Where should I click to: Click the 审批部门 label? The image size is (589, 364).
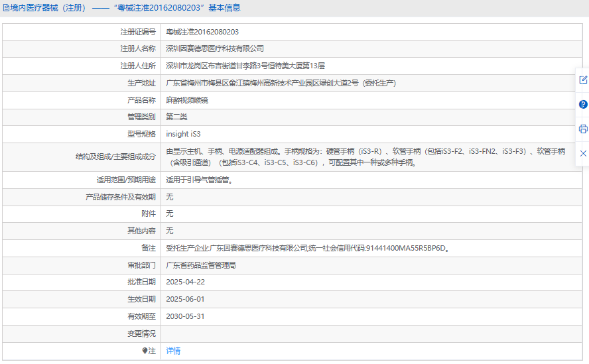click(141, 266)
